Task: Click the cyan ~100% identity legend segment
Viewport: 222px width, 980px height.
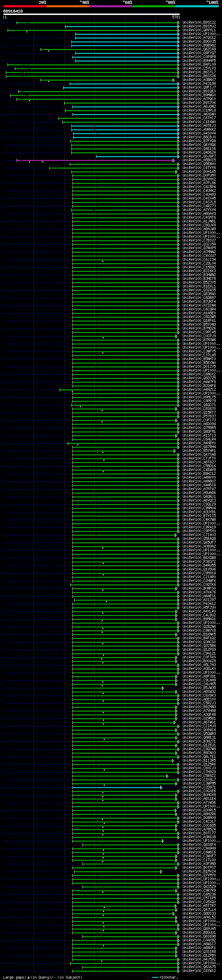Action: coord(197,6)
